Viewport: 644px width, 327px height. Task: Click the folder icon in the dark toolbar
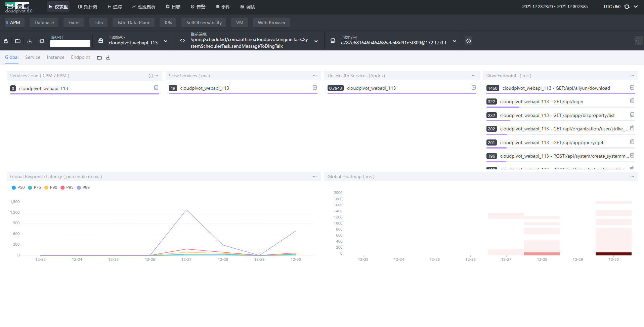click(x=18, y=41)
